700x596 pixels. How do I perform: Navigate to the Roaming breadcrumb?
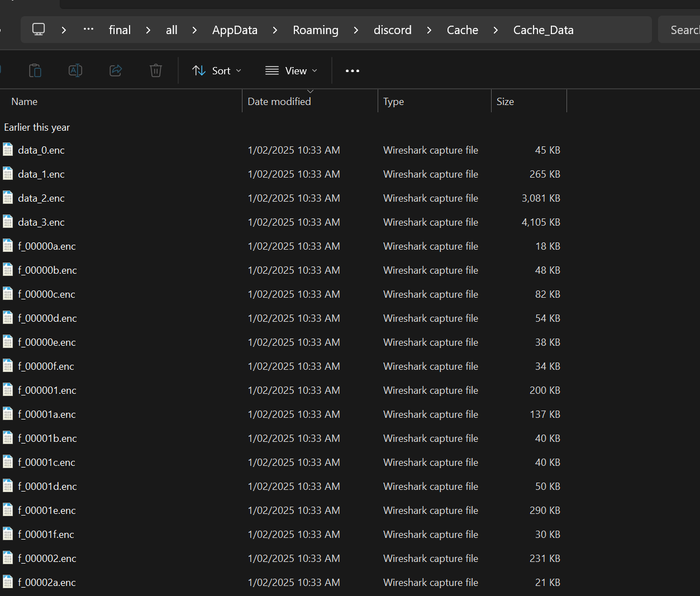tap(316, 30)
